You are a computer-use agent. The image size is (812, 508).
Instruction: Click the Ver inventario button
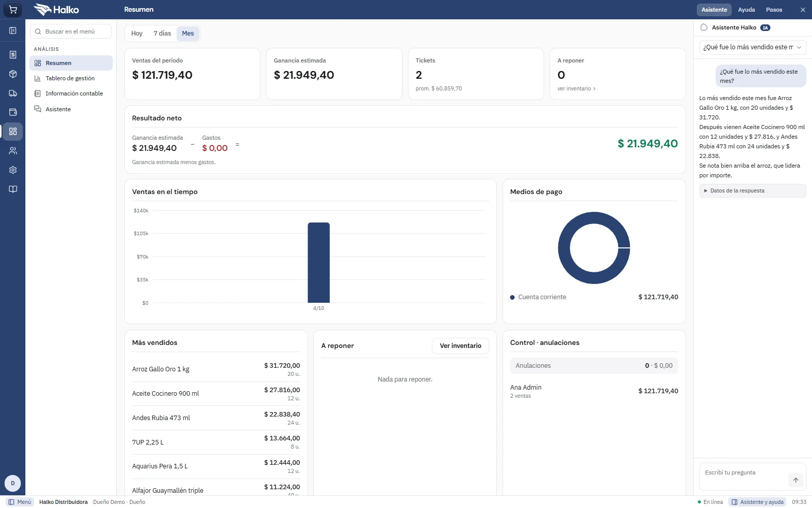(460, 346)
